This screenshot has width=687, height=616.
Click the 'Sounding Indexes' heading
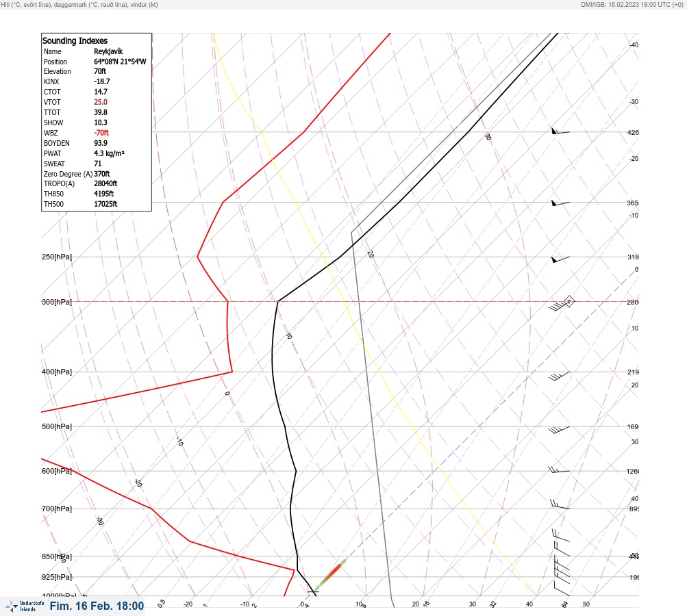(x=75, y=40)
